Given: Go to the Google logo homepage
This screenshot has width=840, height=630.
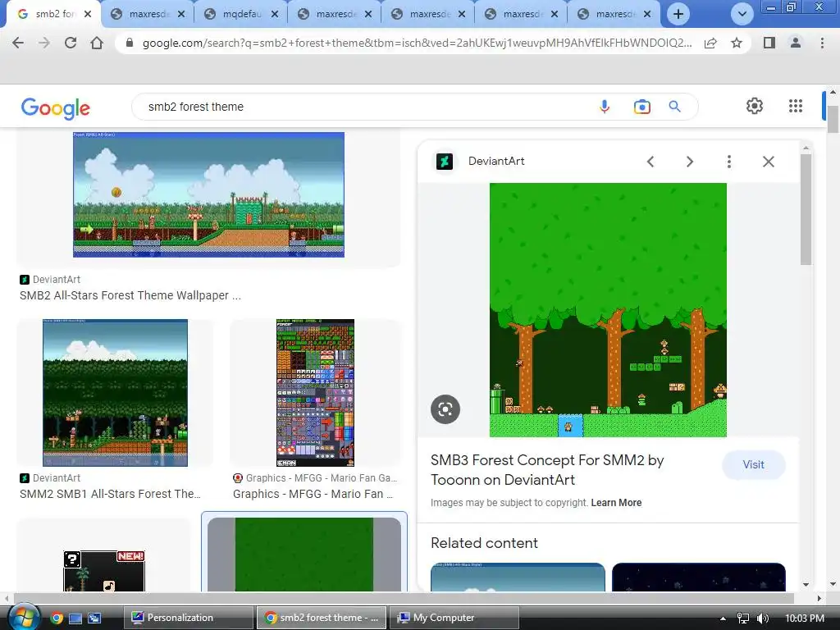Looking at the screenshot, I should point(55,108).
